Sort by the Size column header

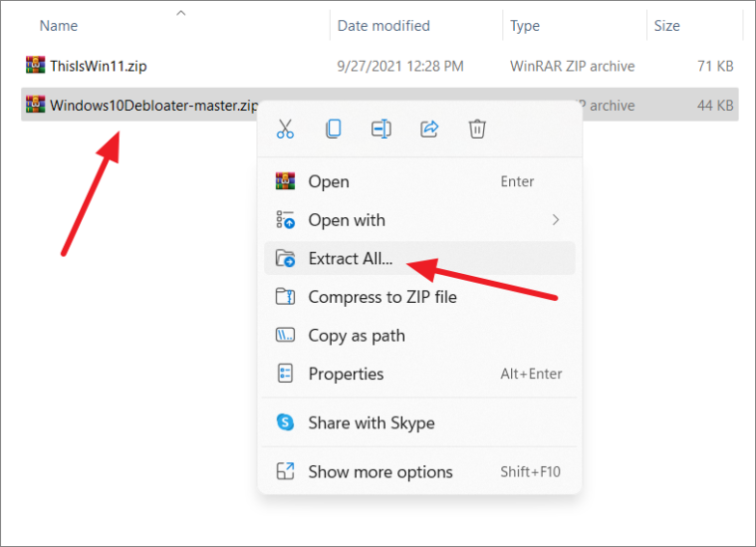point(666,26)
